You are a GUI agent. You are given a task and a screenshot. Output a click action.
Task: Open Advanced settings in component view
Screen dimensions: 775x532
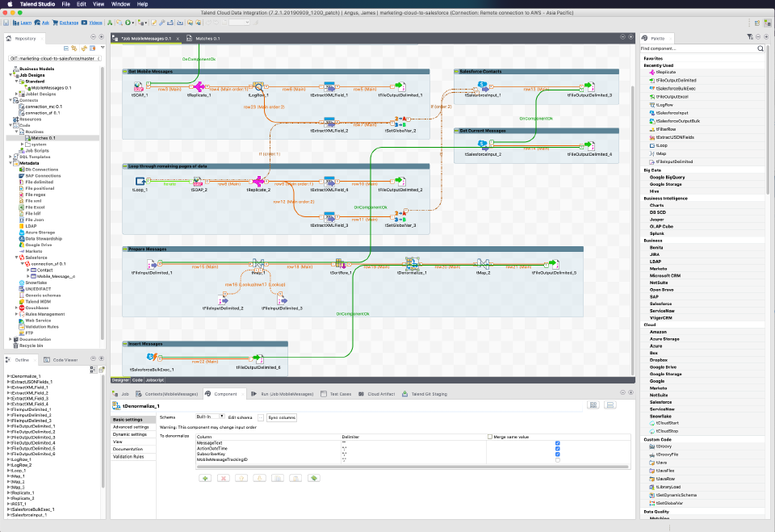point(131,427)
